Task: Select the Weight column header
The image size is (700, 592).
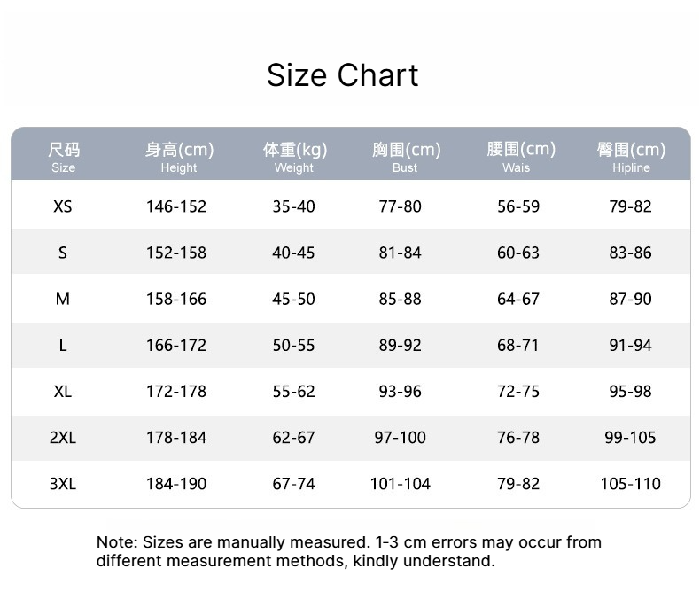Action: click(295, 157)
